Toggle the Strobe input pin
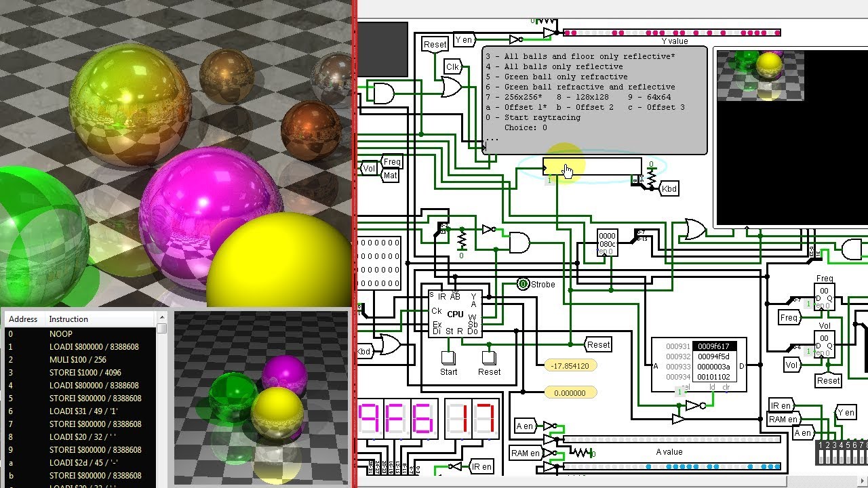868x488 pixels. [523, 284]
